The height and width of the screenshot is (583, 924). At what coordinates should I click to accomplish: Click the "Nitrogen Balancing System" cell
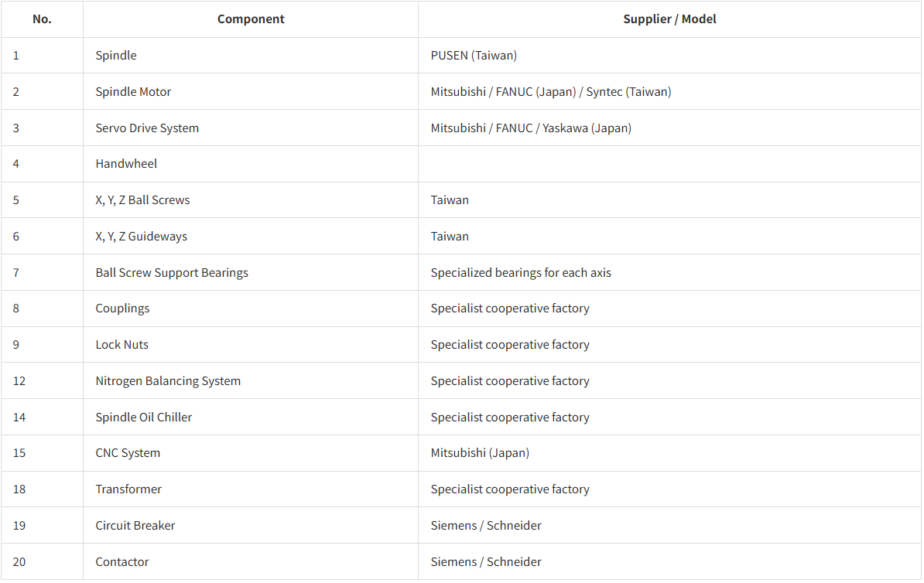pos(168,381)
